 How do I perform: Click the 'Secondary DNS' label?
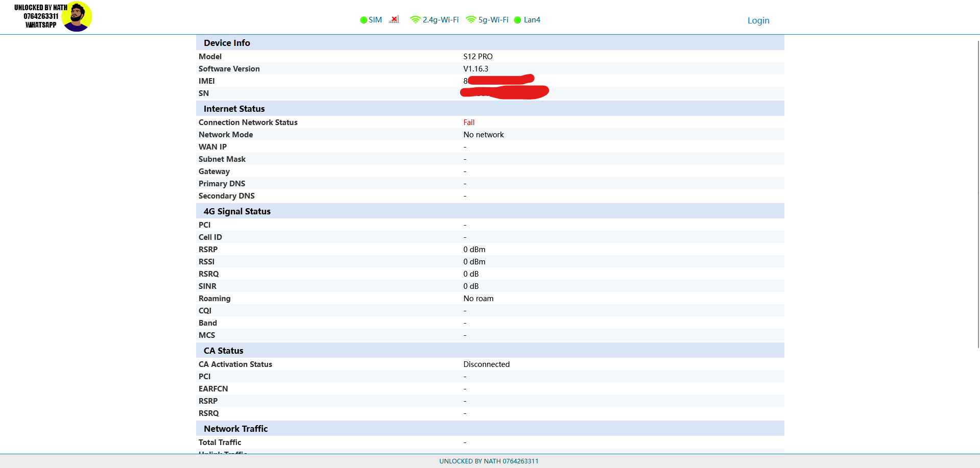(x=227, y=196)
